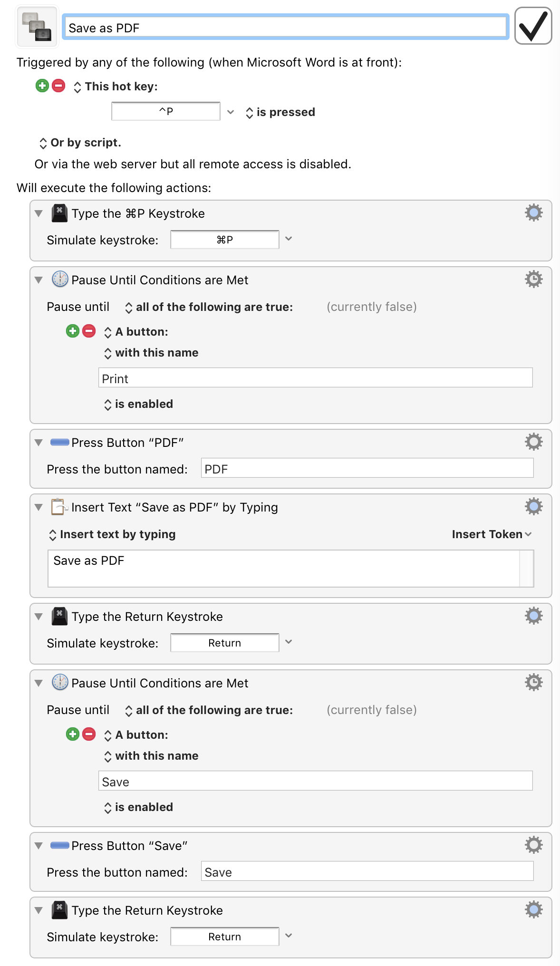Add a new trigger with green plus
Viewport: 560px width, 966px height.
(42, 86)
